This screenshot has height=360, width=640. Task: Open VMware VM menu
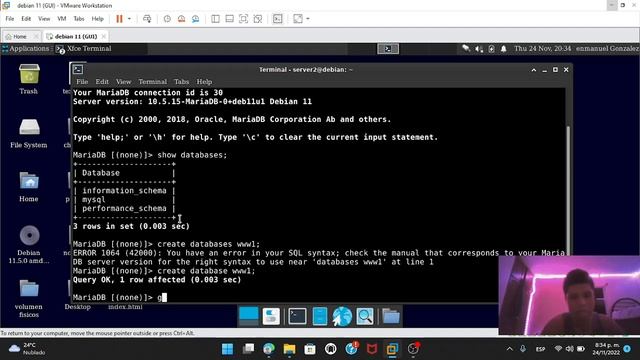click(x=62, y=19)
